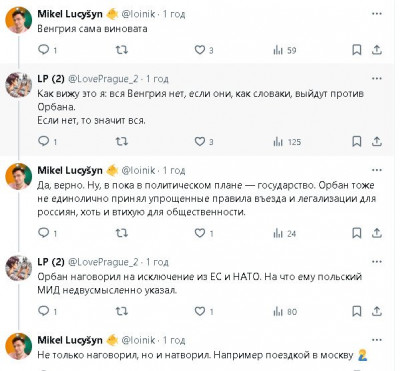This screenshot has height=371, width=400.
Task: Like the tweet with 125 views
Action: 200,142
